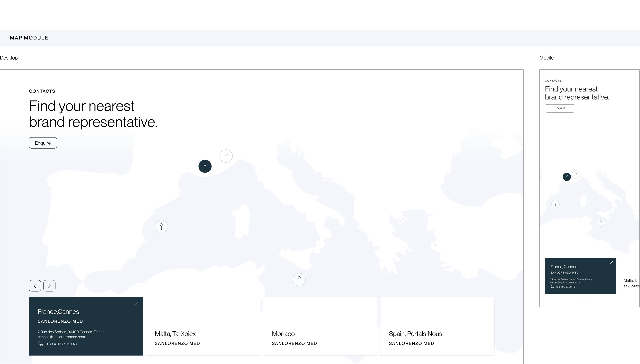Select the Spain map pin on desktop map
This screenshot has width=640, height=364.
point(161,226)
